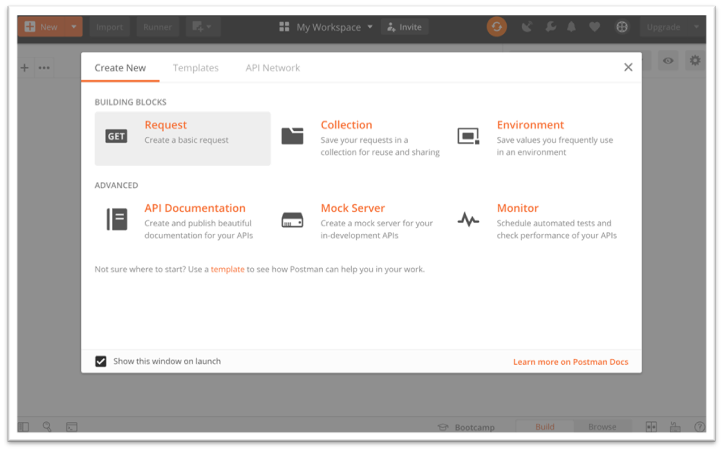Viewport: 723px width, 451px height.
Task: Click the orange sync icon
Action: 497,27
